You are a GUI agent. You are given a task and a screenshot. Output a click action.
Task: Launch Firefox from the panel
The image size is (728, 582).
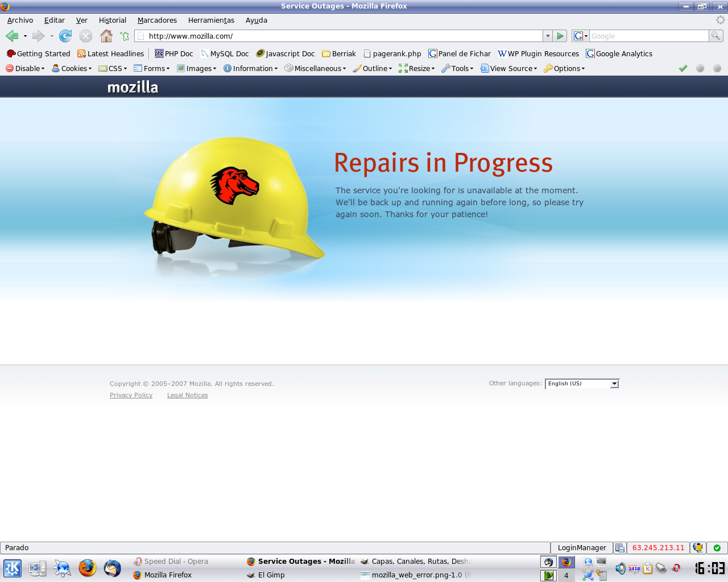coord(88,568)
